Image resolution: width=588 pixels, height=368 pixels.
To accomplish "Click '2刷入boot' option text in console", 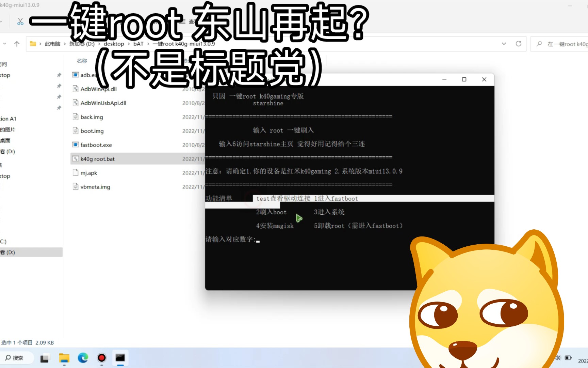I will (x=271, y=212).
